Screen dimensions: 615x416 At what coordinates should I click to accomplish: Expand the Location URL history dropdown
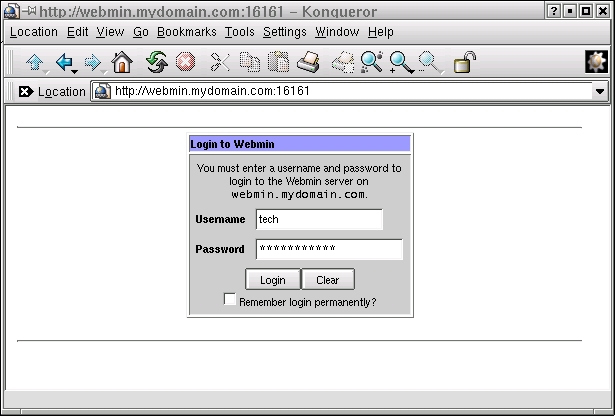(x=600, y=92)
